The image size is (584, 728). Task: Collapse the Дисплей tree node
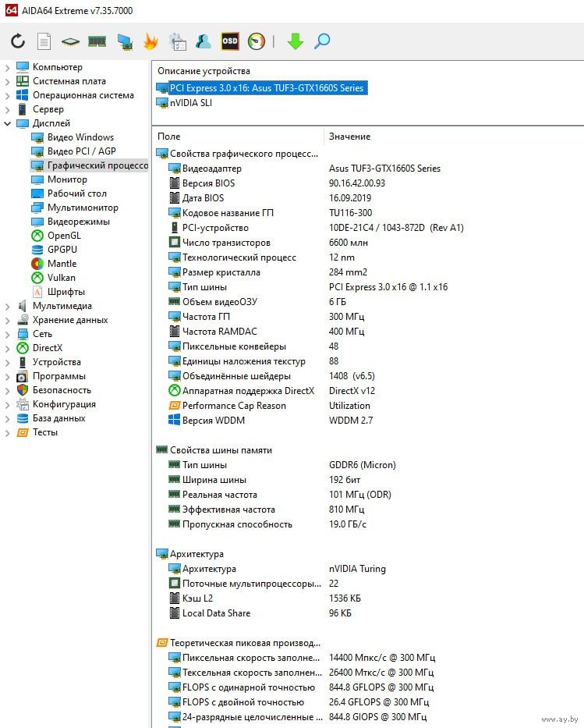pos(8,123)
